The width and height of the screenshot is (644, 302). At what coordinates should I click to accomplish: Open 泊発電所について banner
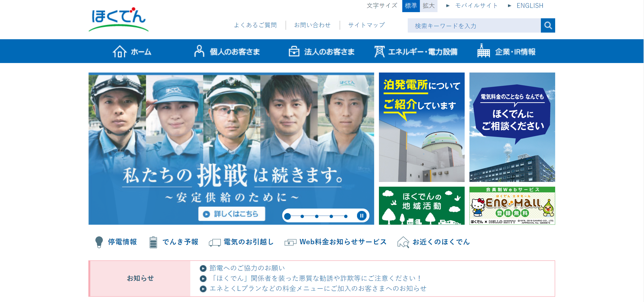coord(422,127)
